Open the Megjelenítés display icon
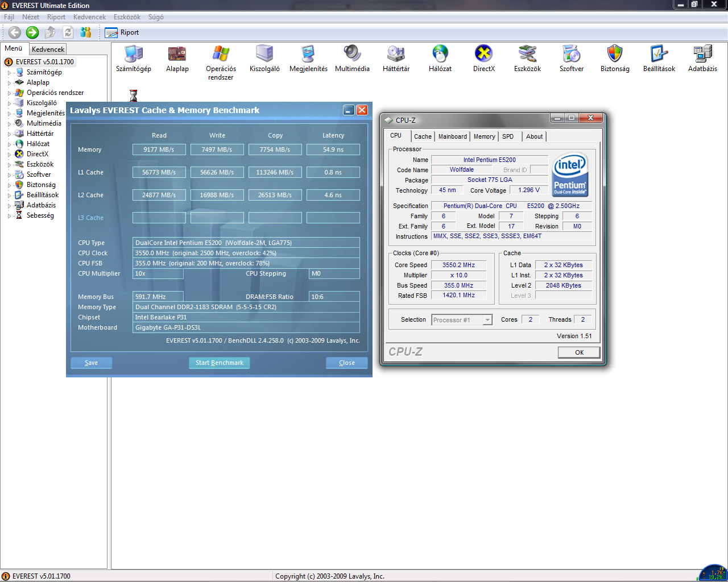The height and width of the screenshot is (582, 728). 308,59
